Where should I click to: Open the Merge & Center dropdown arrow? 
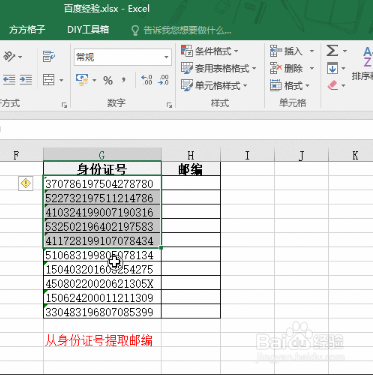coord(61,80)
